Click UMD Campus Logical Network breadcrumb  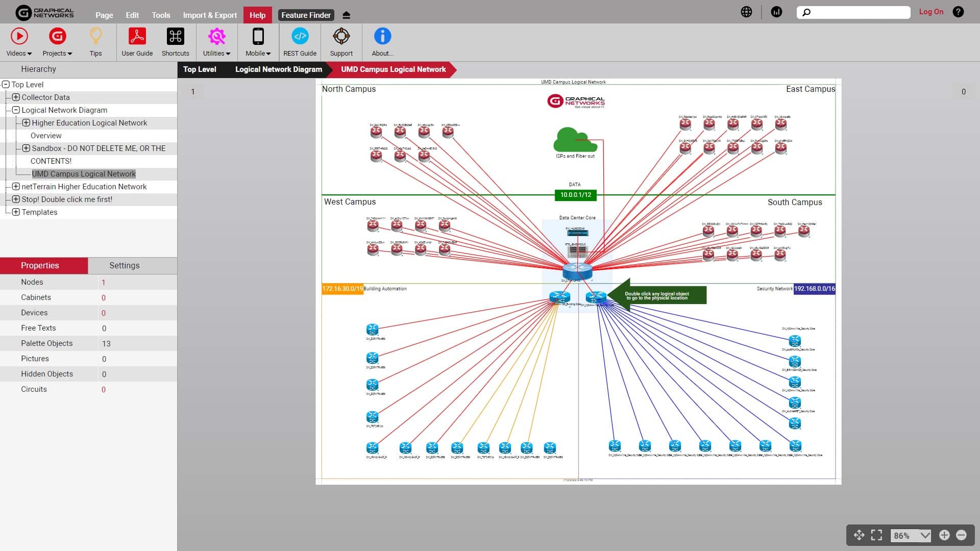393,69
